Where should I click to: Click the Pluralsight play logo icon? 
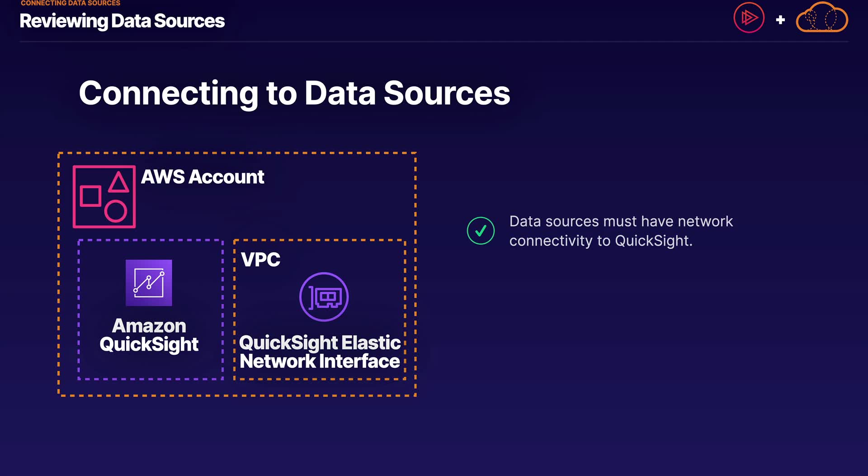(x=749, y=18)
